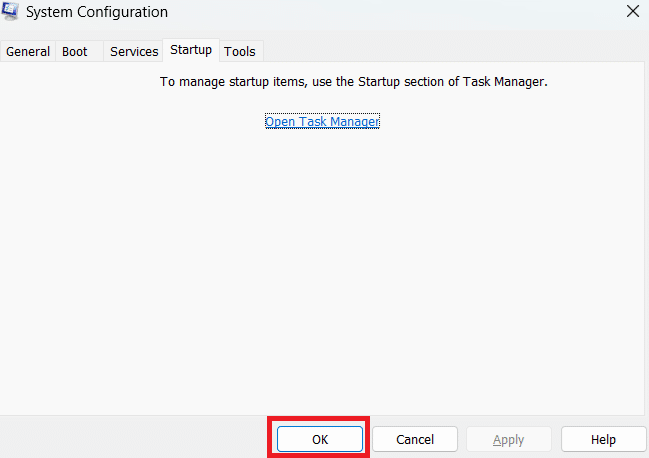Click the System Configuration title bar icon
The width and height of the screenshot is (649, 458).
(x=10, y=12)
